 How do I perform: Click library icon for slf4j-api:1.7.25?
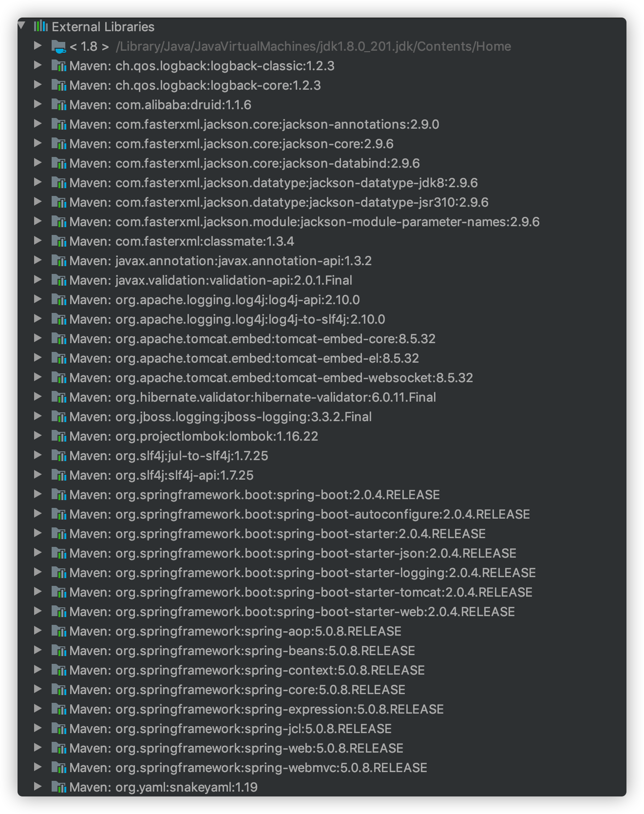pyautogui.click(x=58, y=475)
